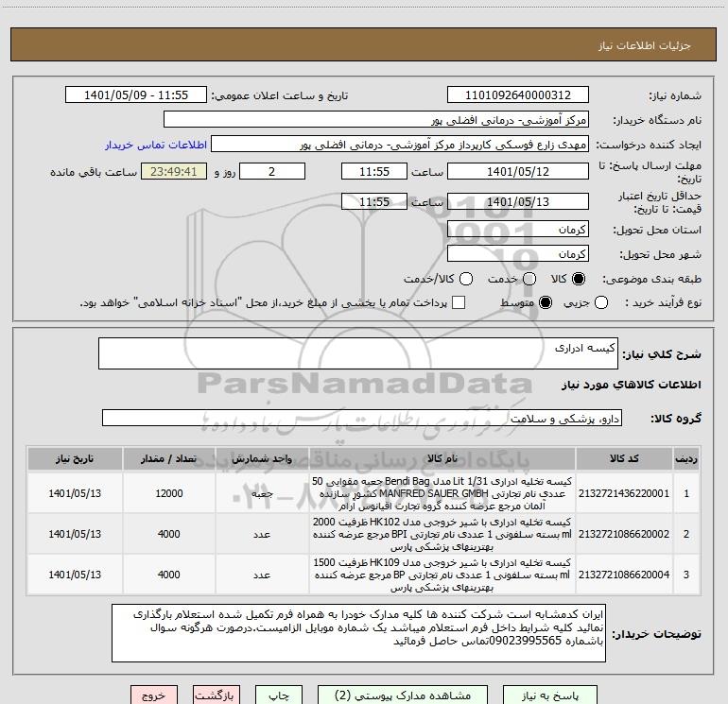Click product code 2132721086620004
This screenshot has height=704, width=728.
(624, 574)
